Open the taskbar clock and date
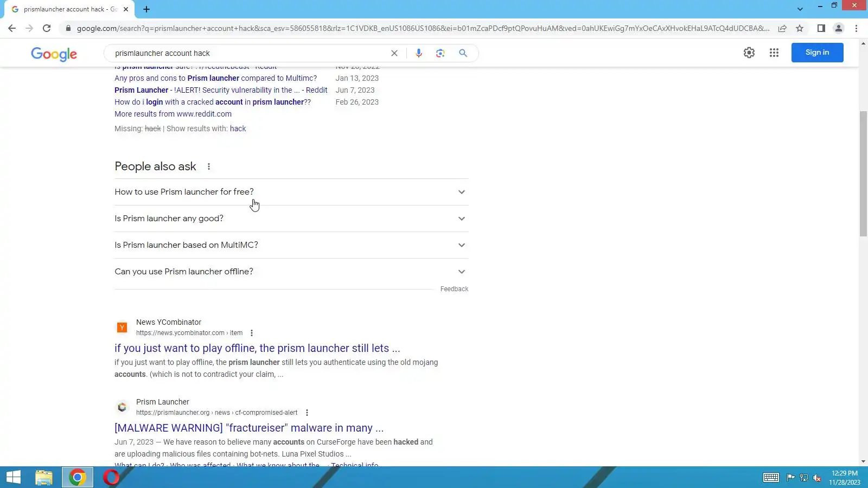This screenshot has height=488, width=868. [845, 478]
